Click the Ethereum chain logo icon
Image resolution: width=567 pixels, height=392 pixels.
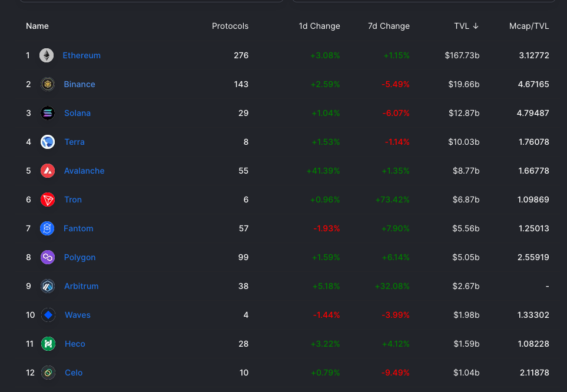pos(47,55)
